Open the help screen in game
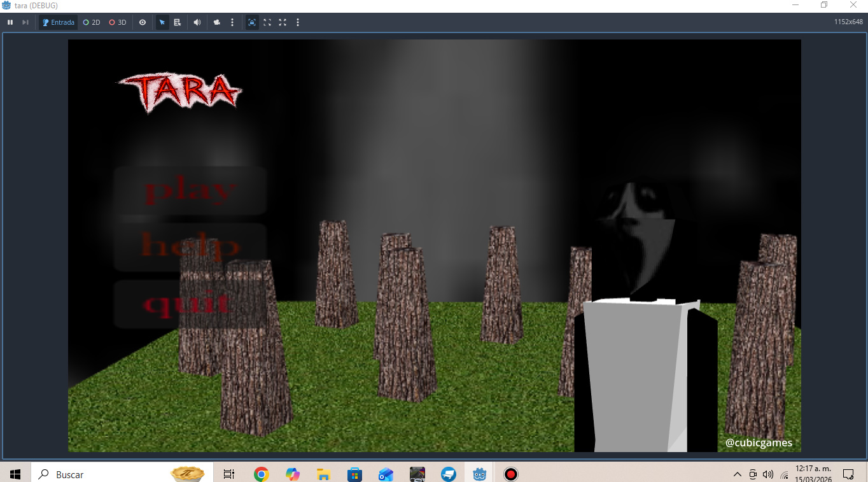 pos(190,247)
